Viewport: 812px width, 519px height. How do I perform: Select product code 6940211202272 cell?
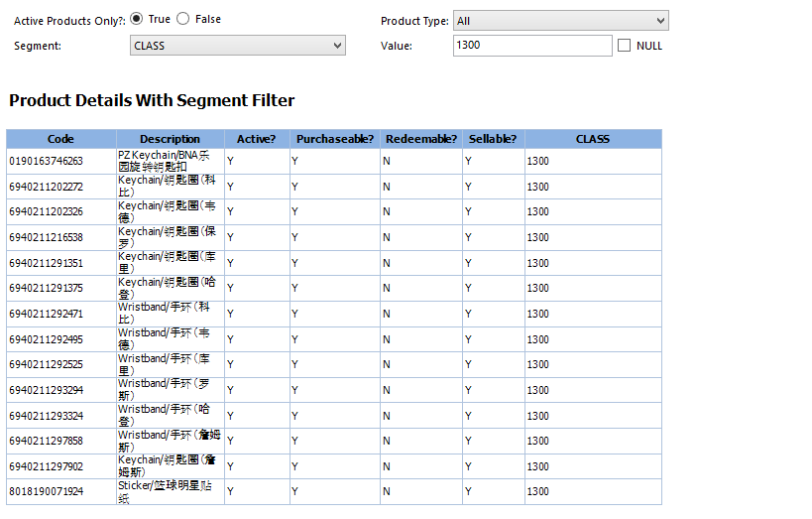coord(47,187)
